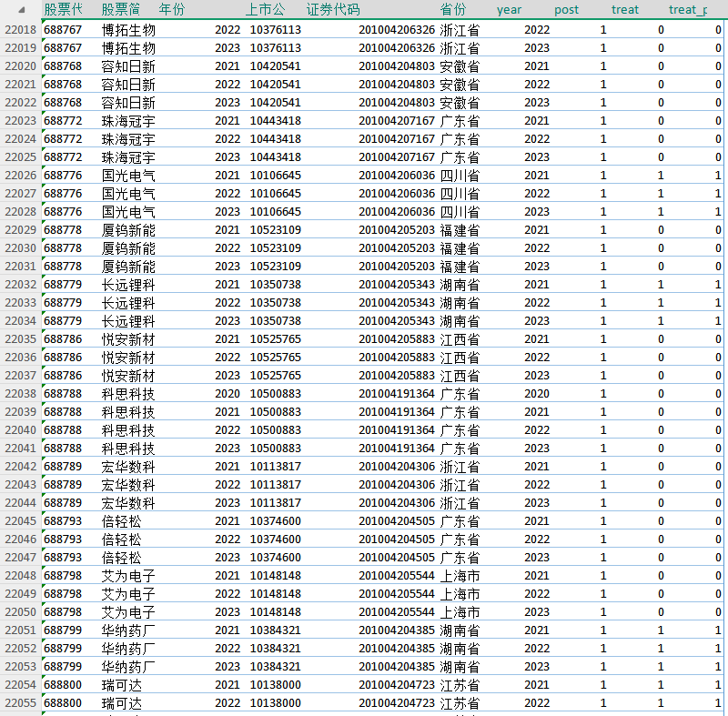Select the 省份 column header
Image resolution: width=728 pixels, height=716 pixels.
tap(452, 10)
